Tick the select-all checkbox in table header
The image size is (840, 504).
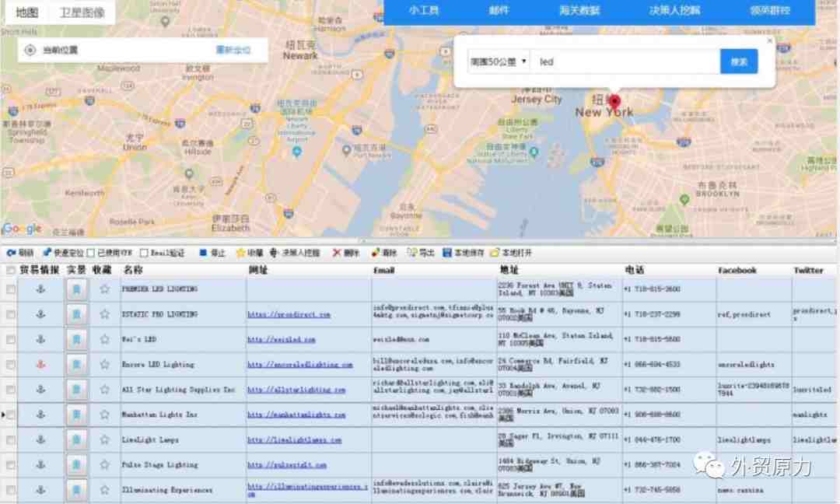click(x=11, y=271)
